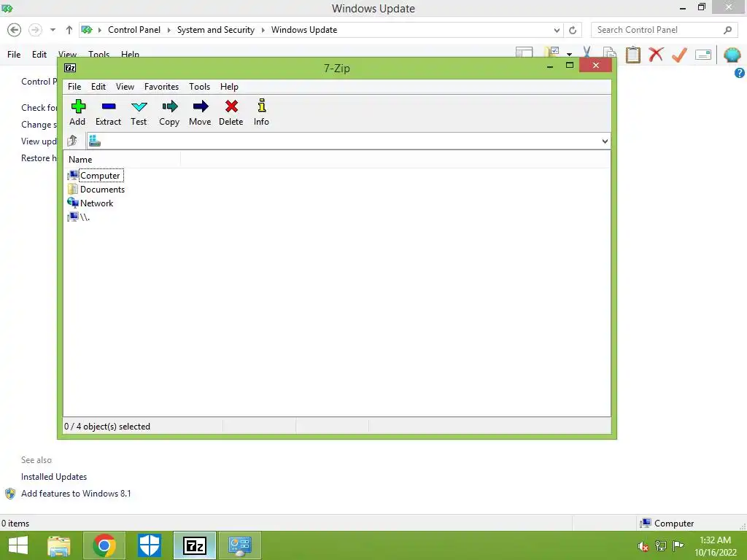Image resolution: width=747 pixels, height=560 pixels.
Task: Click the Copy pages icon in Windows Update toolbar
Action: click(x=609, y=54)
